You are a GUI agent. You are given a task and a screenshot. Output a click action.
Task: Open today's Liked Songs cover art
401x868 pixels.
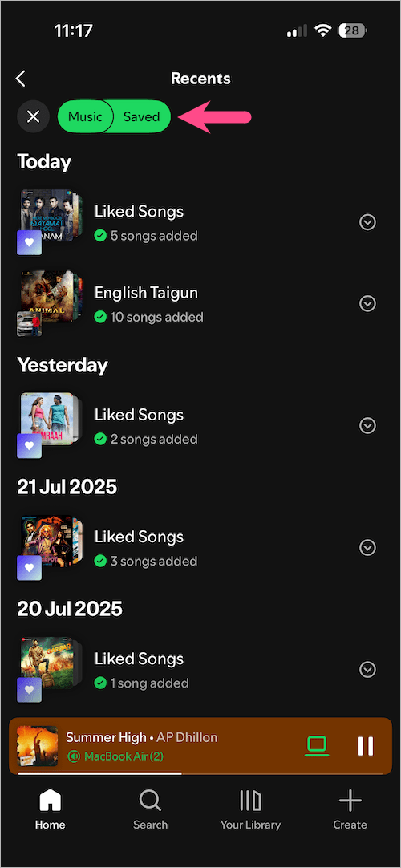point(51,222)
